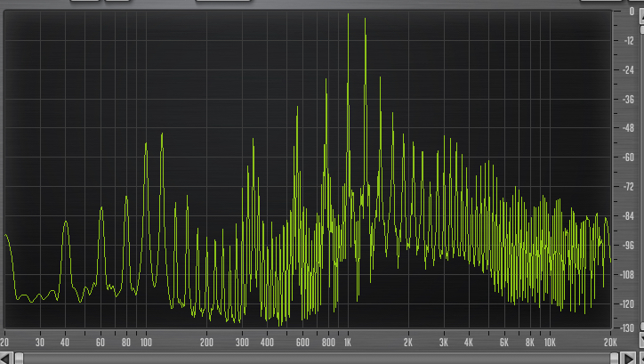This screenshot has height=364, width=644.
Task: Click the "2K" frequency axis label
Action: point(408,343)
